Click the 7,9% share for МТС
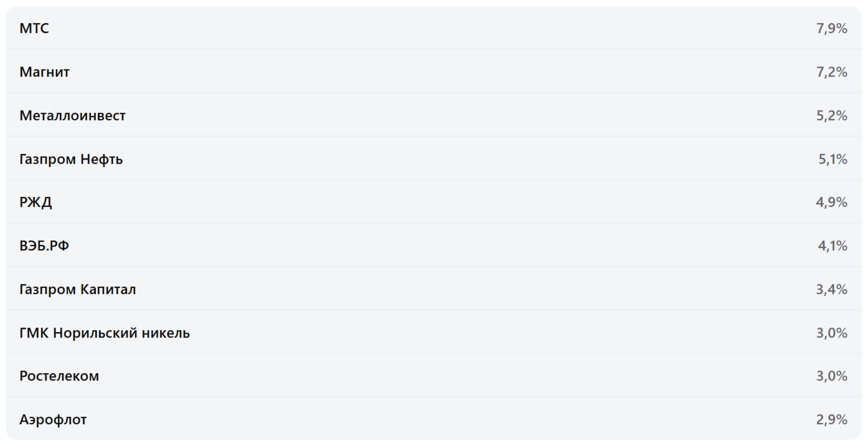 [x=831, y=28]
